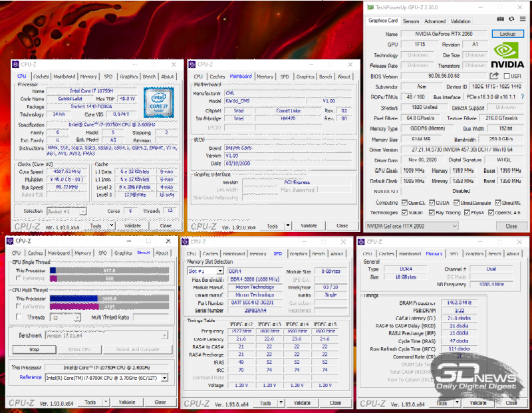532x413 pixels.
Task: Enable Reference checkbox under CPU Single Thread
Action: 19,278
